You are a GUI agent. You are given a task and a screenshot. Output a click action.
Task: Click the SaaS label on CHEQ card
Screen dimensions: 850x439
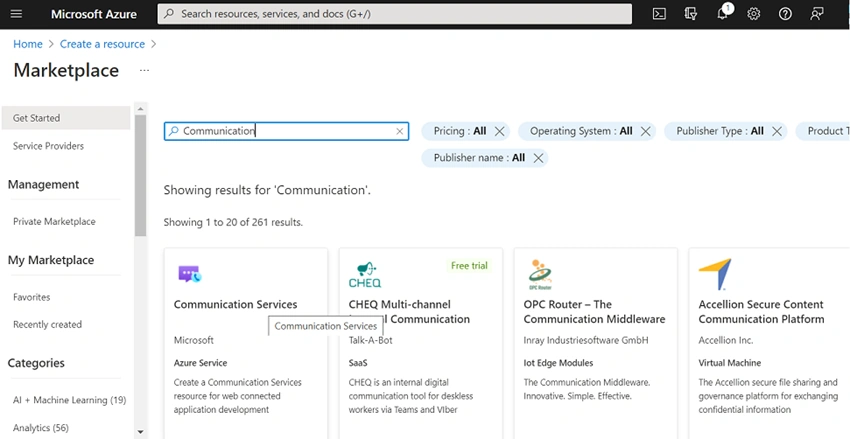point(358,363)
